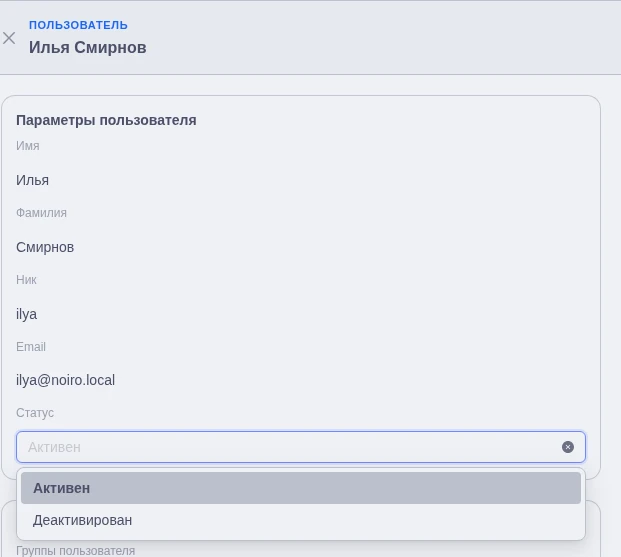
Task: Select the Активен option in the dropdown
Action: pyautogui.click(x=301, y=488)
